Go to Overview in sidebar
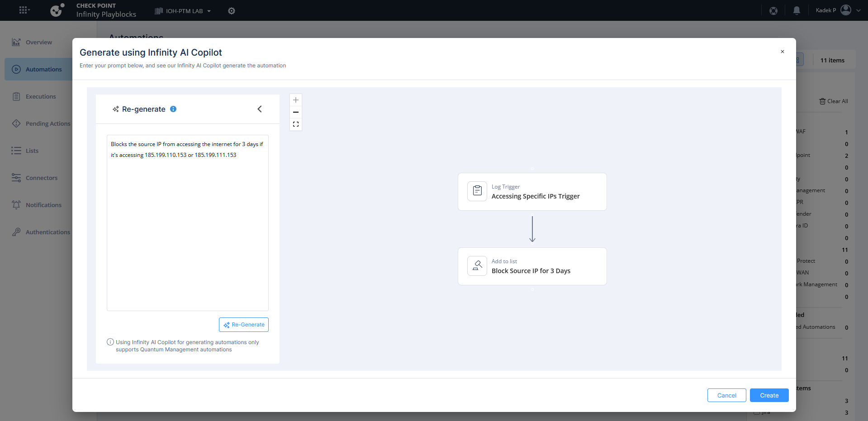This screenshot has width=868, height=421. (x=38, y=42)
